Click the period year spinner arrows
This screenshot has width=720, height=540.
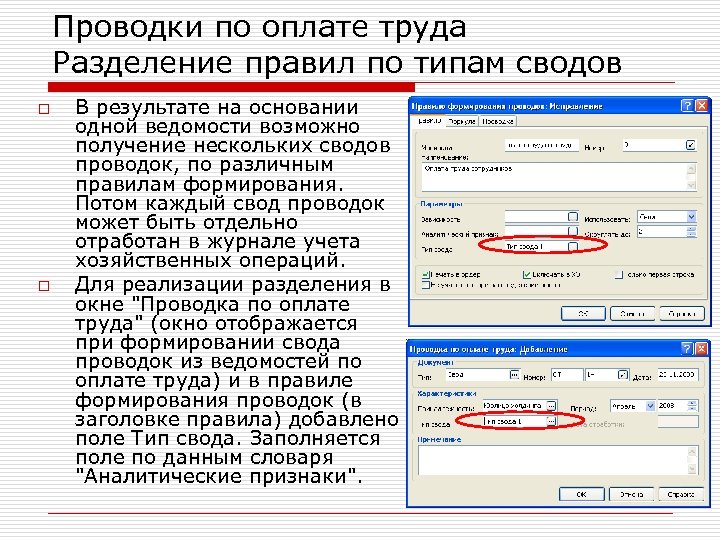[x=692, y=406]
